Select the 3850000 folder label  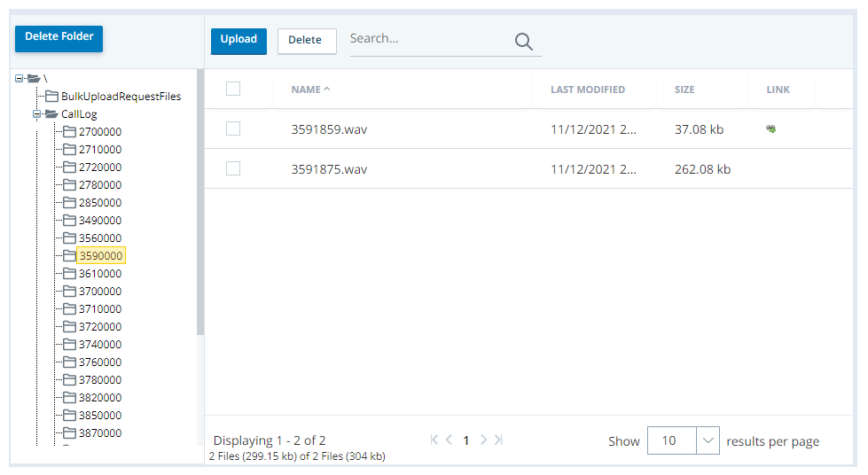100,415
